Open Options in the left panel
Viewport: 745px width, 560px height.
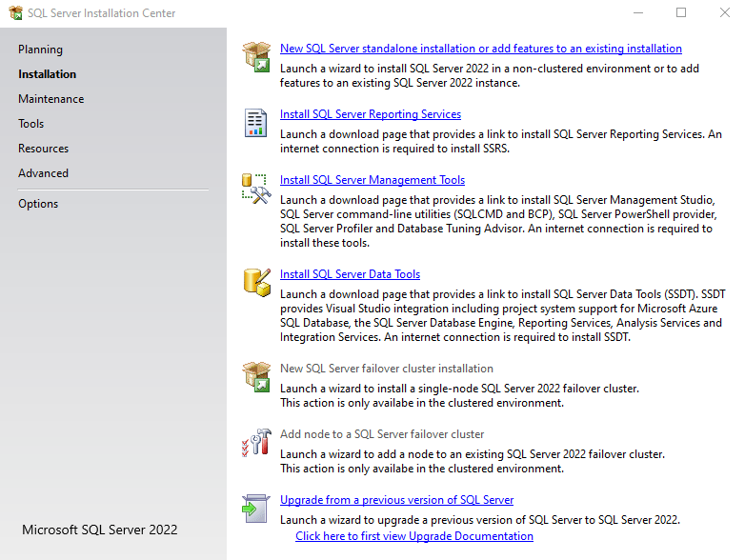pos(38,204)
